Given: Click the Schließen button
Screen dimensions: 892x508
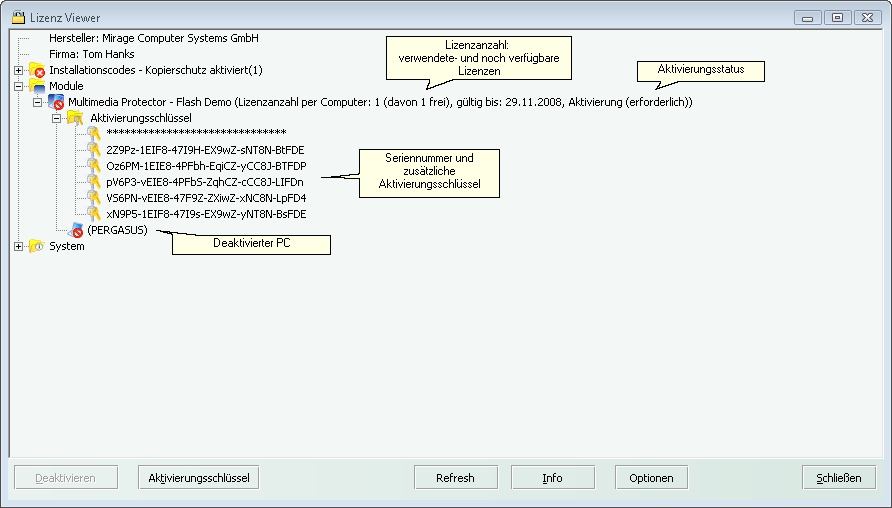Looking at the screenshot, I should pos(838,478).
